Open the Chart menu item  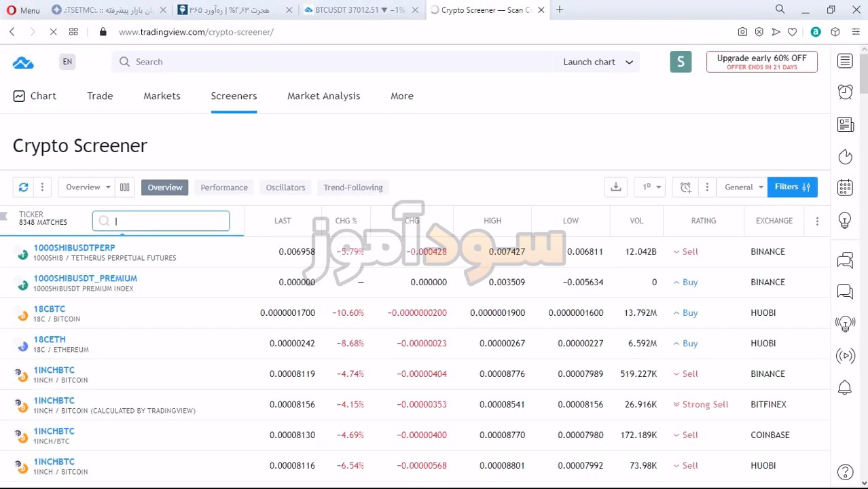point(35,96)
